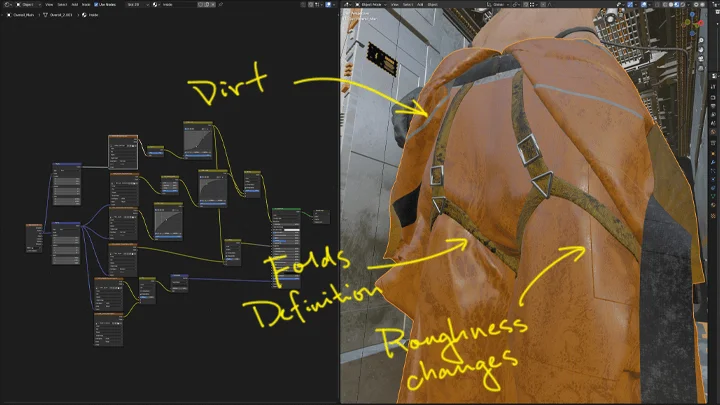Click the material name field 'Inside'

(x=180, y=5)
